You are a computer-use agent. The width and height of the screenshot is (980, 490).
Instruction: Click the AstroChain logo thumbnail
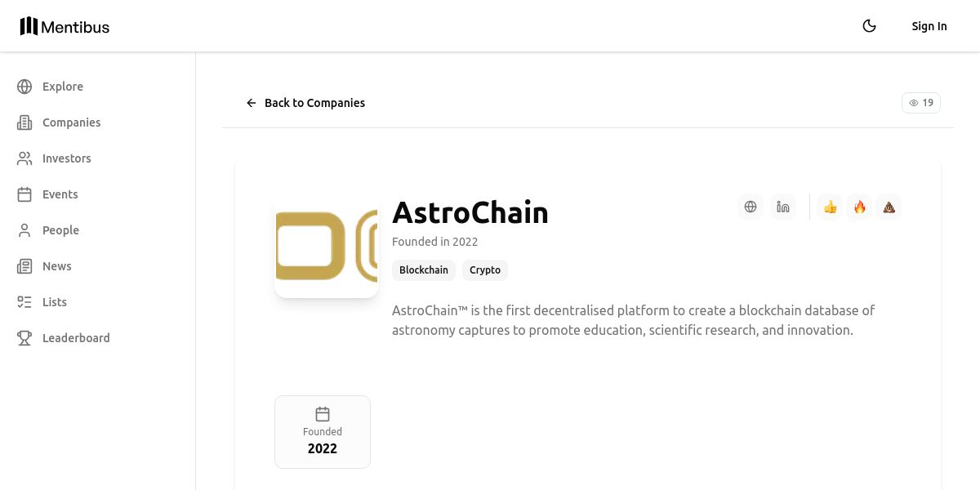(326, 246)
